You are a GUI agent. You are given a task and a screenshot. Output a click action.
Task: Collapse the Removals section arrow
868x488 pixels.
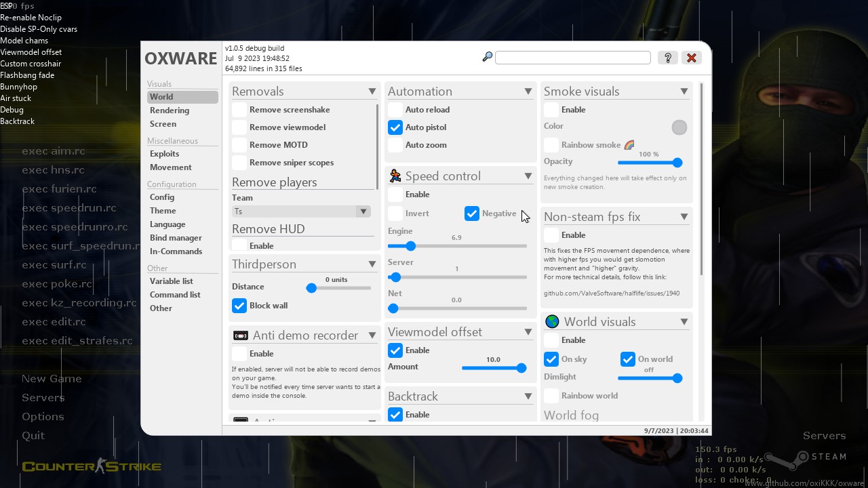[x=372, y=91]
